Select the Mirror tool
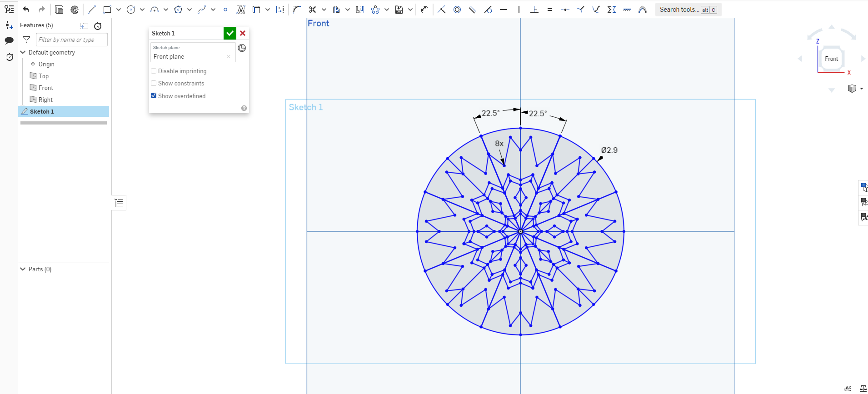The height and width of the screenshot is (394, 868). point(360,10)
